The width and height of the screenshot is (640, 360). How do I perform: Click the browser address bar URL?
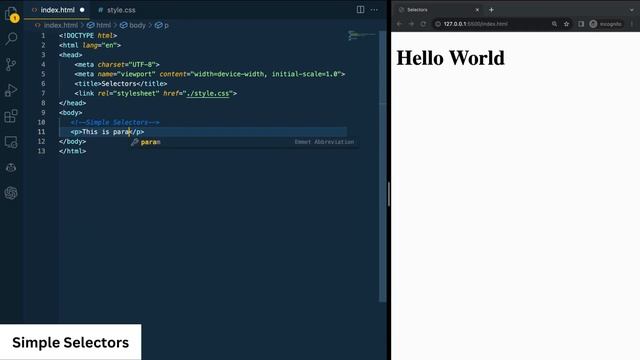(476, 24)
